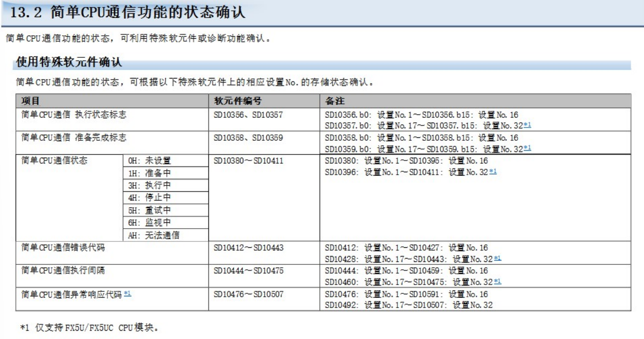The image size is (644, 339).
Task: Select the cell SD10476～SD10507
Action: [249, 294]
